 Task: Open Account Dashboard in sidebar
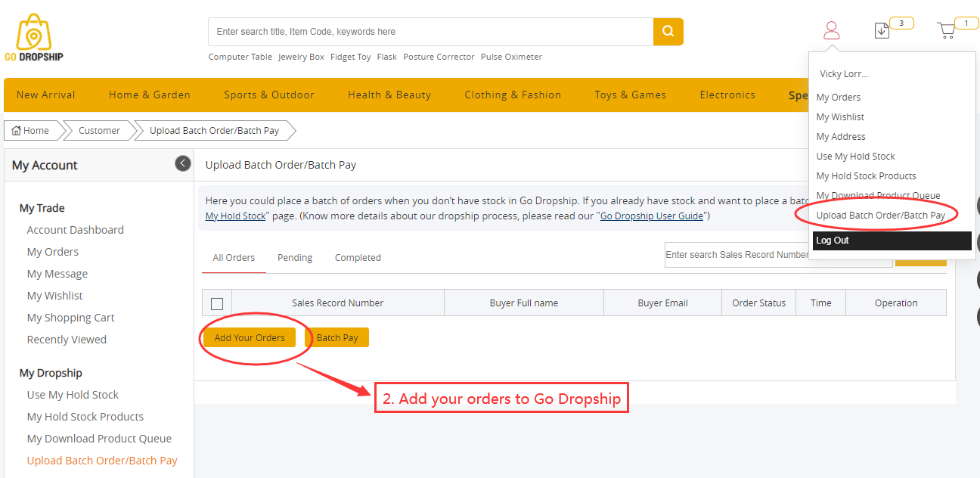tap(76, 230)
